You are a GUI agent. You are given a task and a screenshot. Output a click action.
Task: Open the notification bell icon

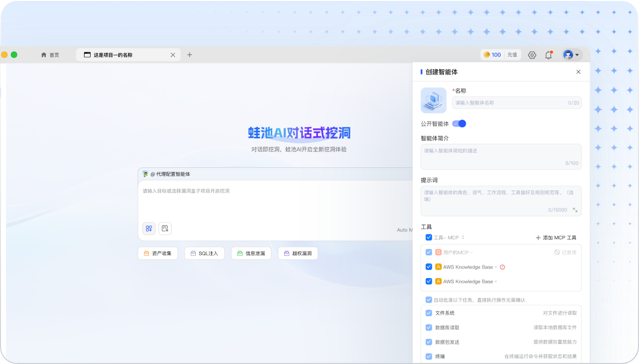tap(548, 55)
